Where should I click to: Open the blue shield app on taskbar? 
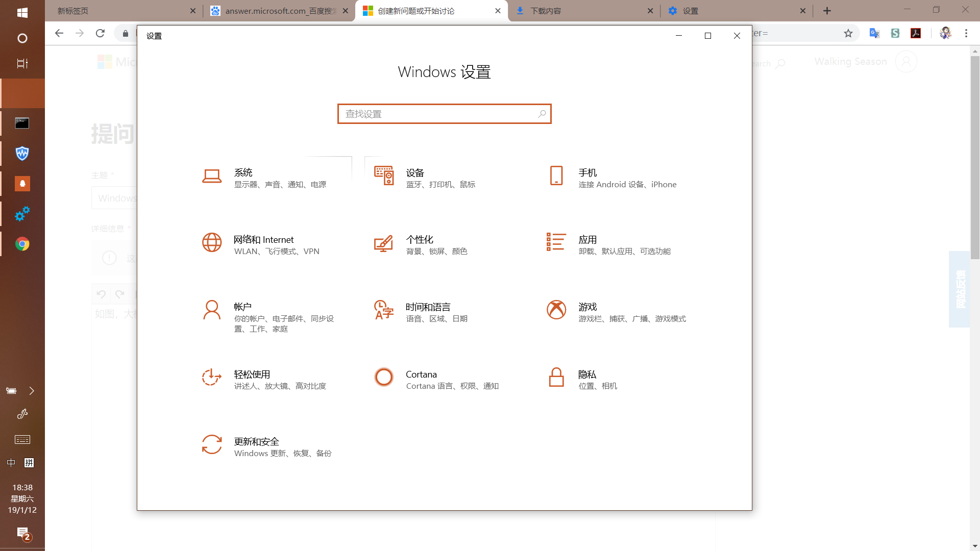pos(22,153)
